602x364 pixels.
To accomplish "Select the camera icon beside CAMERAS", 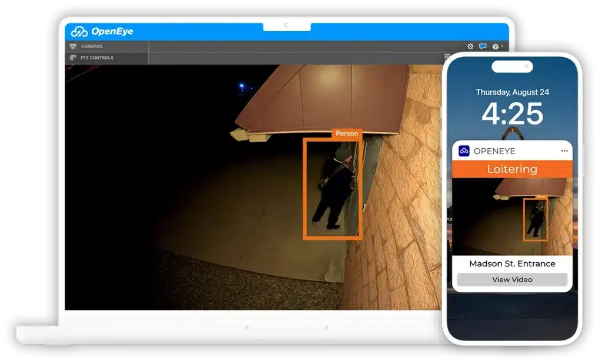I will (x=72, y=45).
